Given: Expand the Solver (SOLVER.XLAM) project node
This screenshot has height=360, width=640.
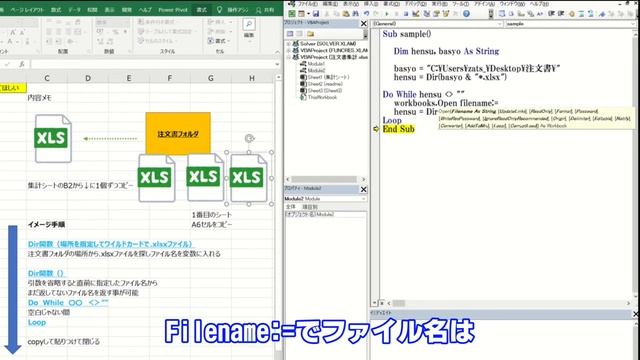Looking at the screenshot, I should [x=289, y=44].
